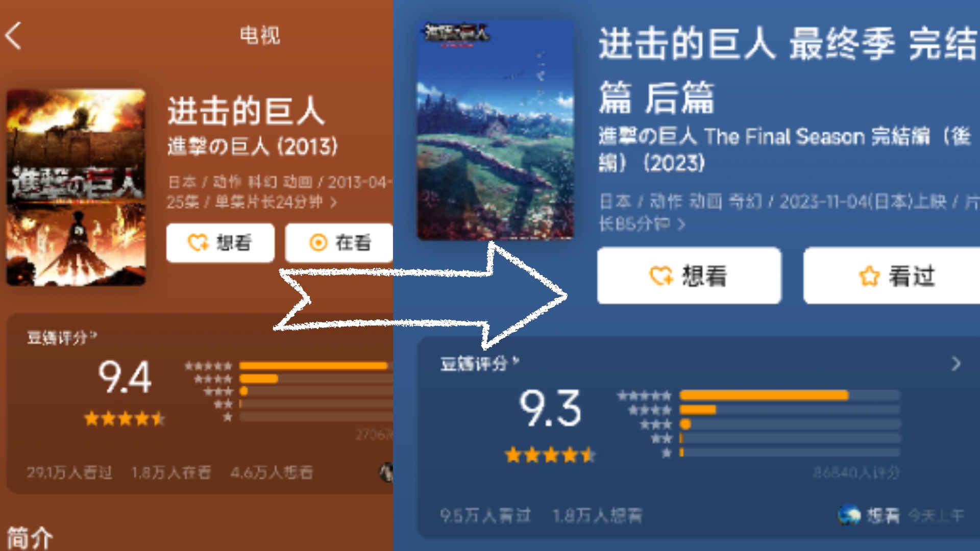Expand details chevron after 长85分钟
Image resolution: width=980 pixels, height=551 pixels.
[x=681, y=224]
